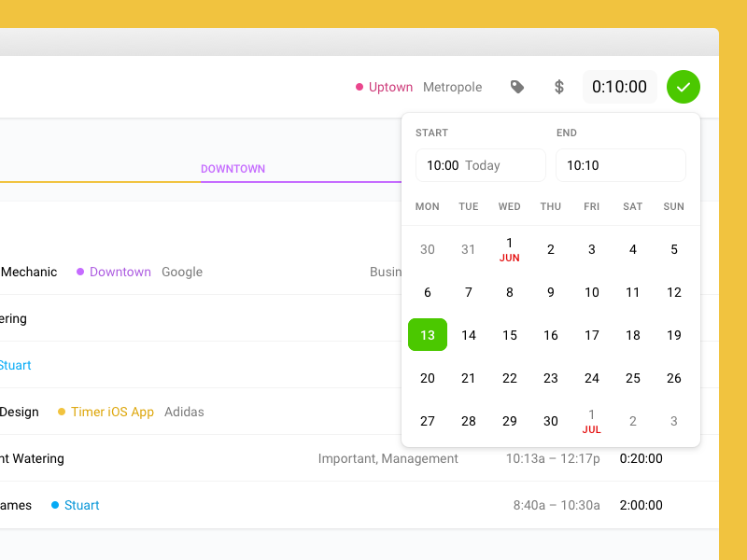Image resolution: width=747 pixels, height=560 pixels.
Task: Select the 2:00:00 duration entry
Action: (640, 505)
